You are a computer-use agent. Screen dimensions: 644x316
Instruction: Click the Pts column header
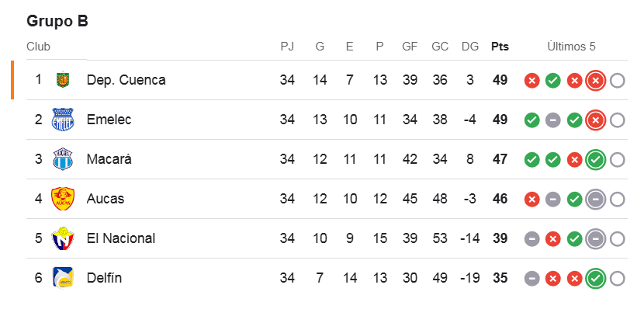click(500, 47)
